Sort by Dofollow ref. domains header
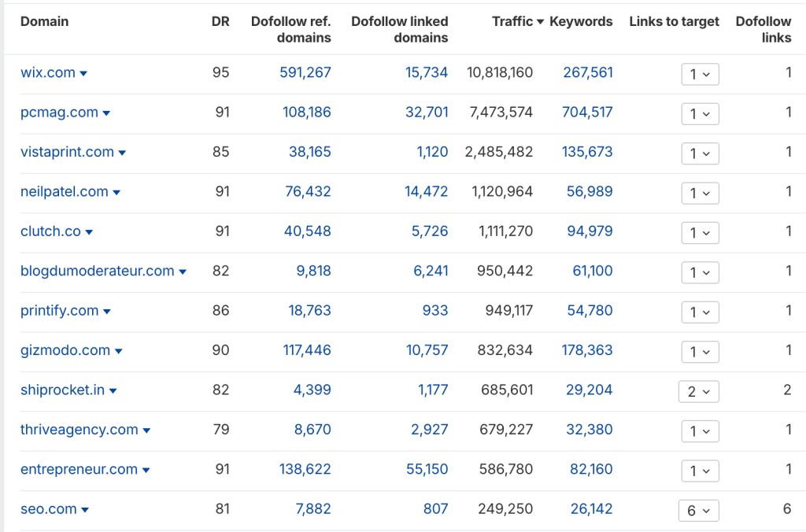The height and width of the screenshot is (532, 806). coord(291,29)
